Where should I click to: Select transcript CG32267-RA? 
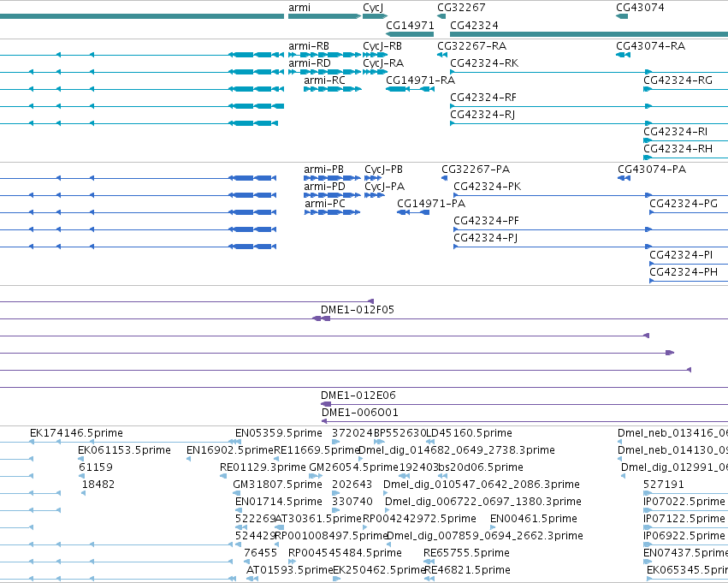click(471, 46)
